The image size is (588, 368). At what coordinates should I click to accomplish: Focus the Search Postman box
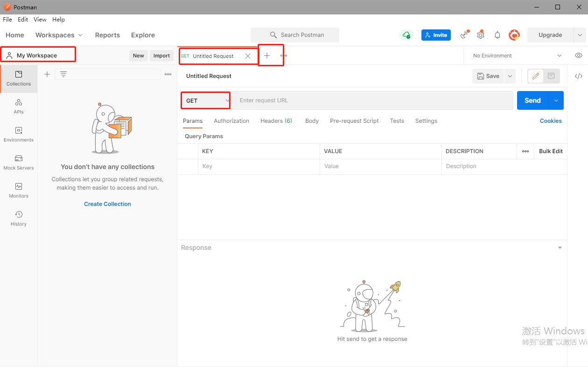point(295,35)
